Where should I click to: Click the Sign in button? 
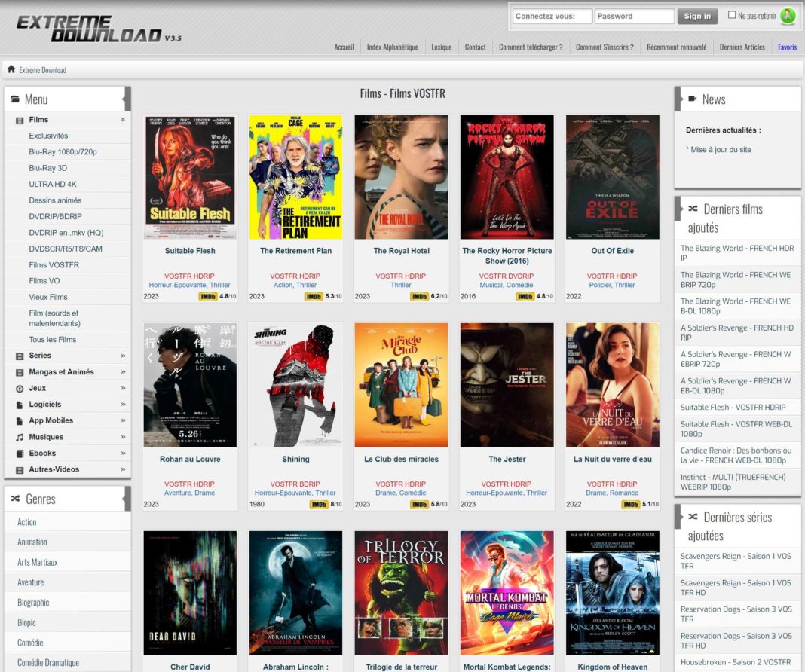pyautogui.click(x=697, y=17)
